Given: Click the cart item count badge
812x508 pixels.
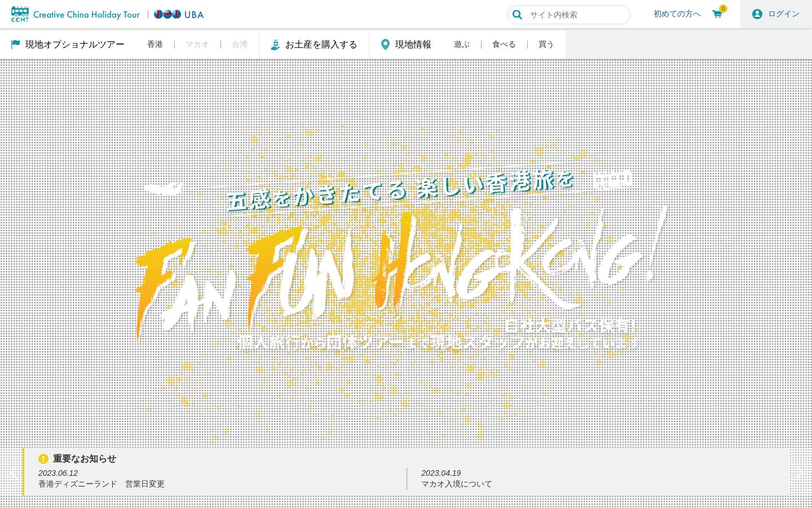Looking at the screenshot, I should (x=723, y=8).
